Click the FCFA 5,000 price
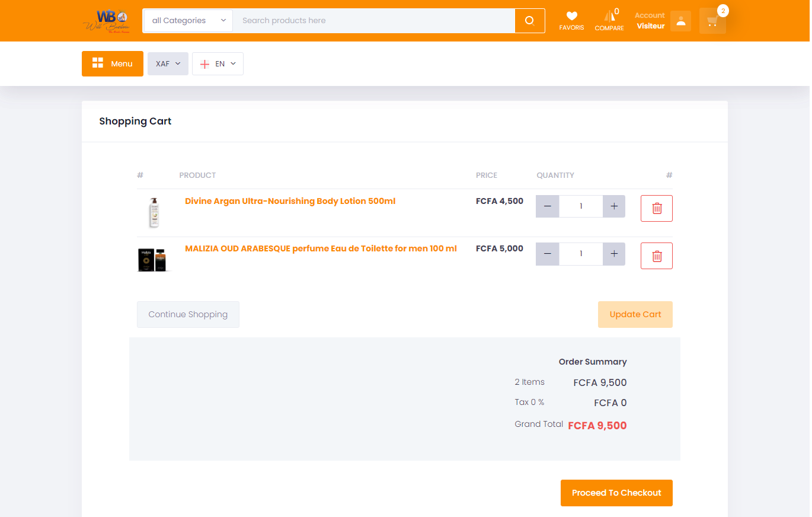Viewport: 812px width, 517px height. coord(500,248)
